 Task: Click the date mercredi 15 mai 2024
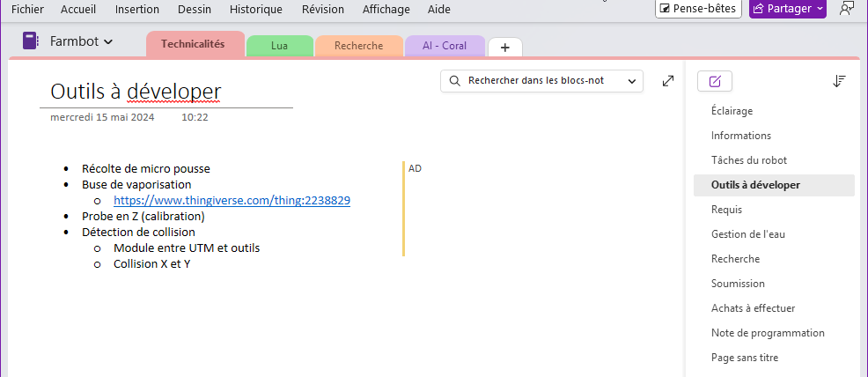click(x=102, y=117)
